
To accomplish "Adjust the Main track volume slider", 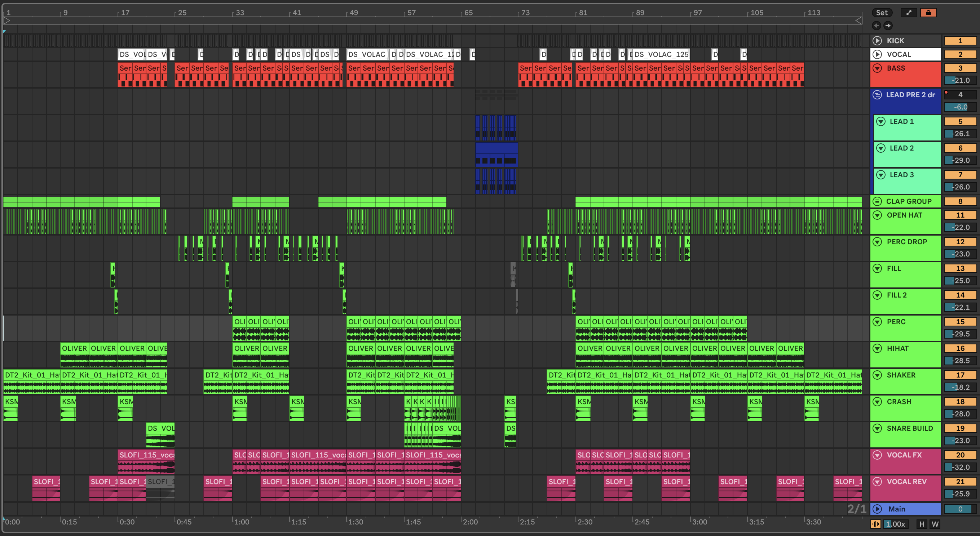I will tap(960, 509).
